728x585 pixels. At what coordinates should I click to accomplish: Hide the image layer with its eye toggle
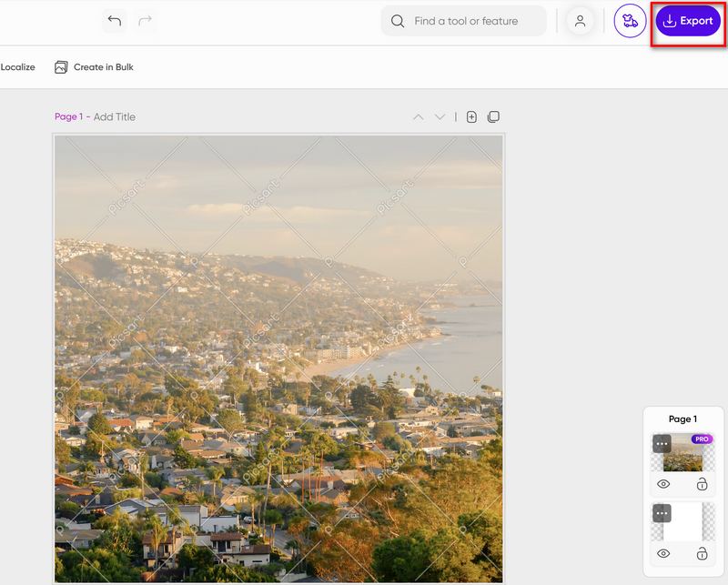pos(664,484)
